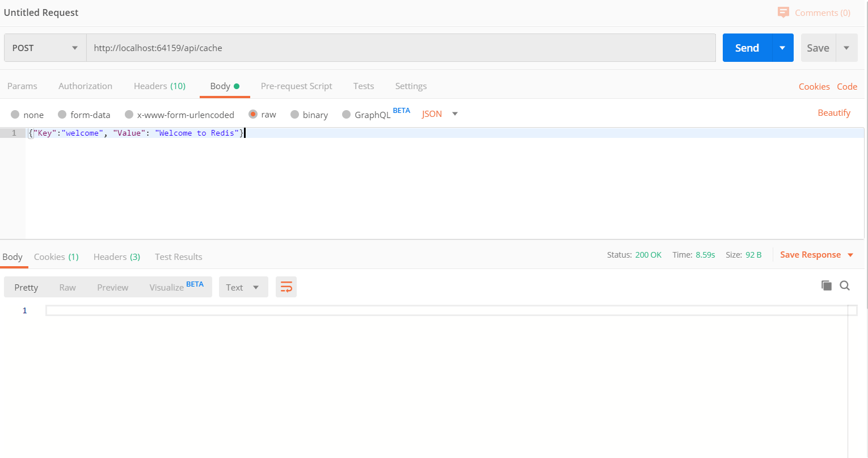Beautify the JSON request body

click(834, 112)
